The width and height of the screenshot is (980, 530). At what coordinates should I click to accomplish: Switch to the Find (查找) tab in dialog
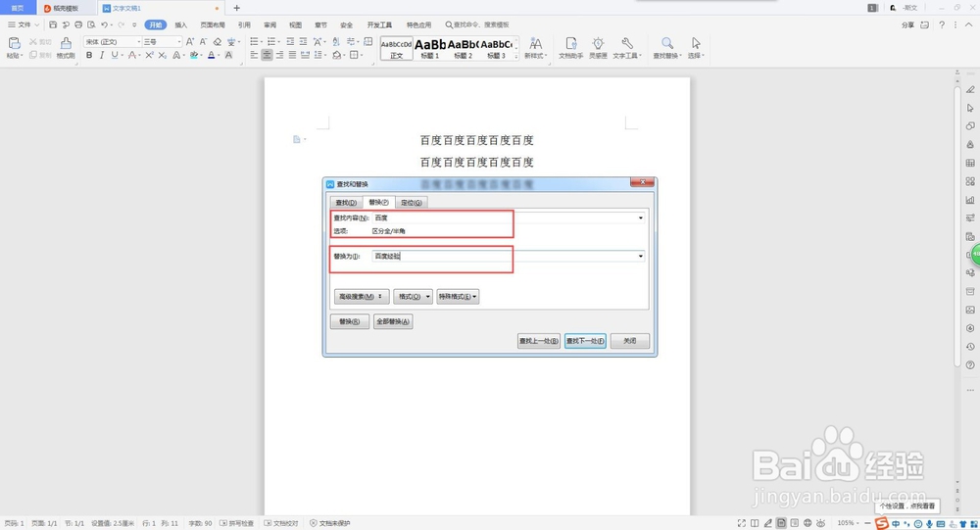tap(346, 203)
